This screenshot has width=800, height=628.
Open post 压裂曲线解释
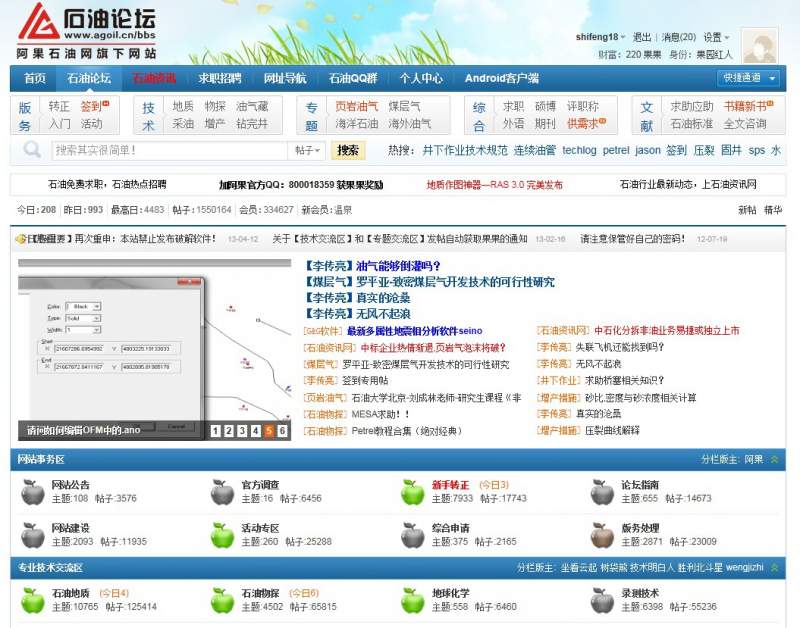tap(612, 430)
